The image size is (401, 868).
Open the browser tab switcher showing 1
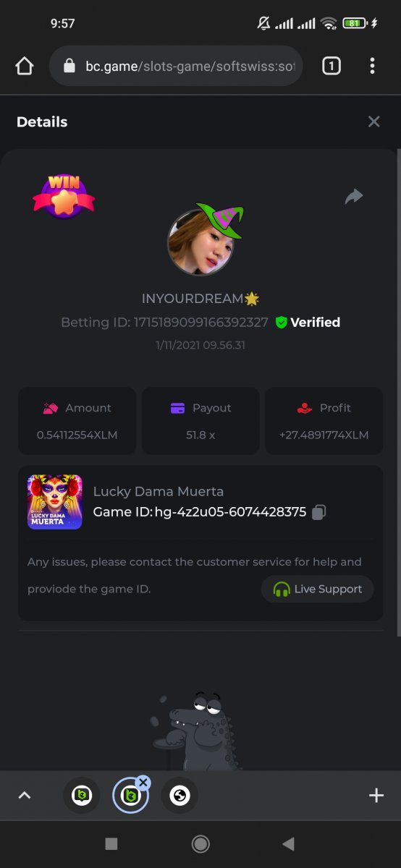coord(331,67)
